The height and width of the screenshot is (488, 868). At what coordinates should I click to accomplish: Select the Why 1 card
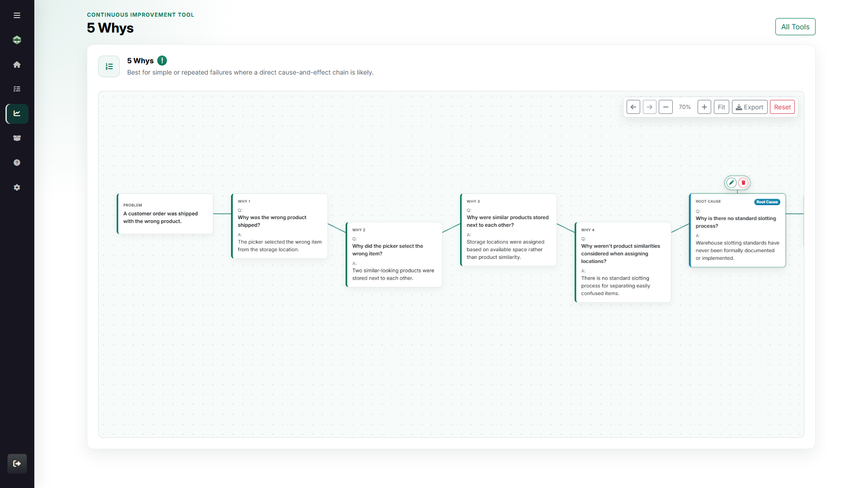click(x=279, y=226)
